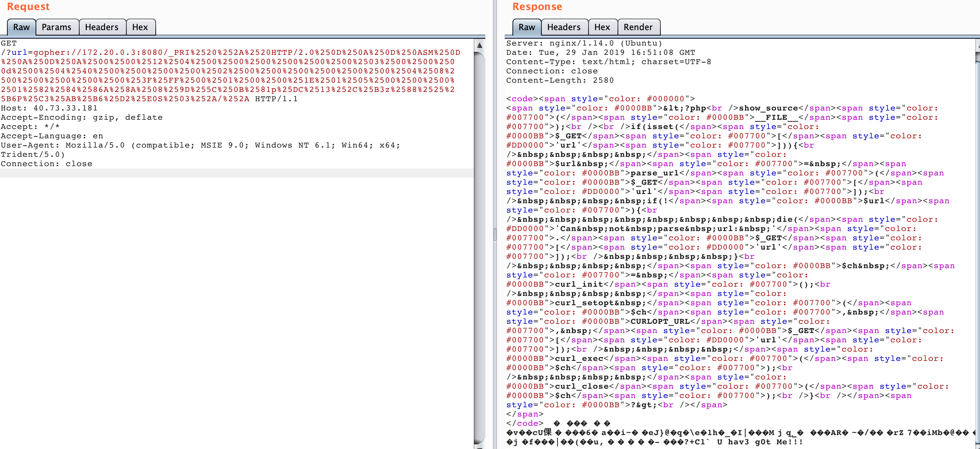980x449 pixels.
Task: Switch to the Response Headers tab
Action: [x=564, y=27]
